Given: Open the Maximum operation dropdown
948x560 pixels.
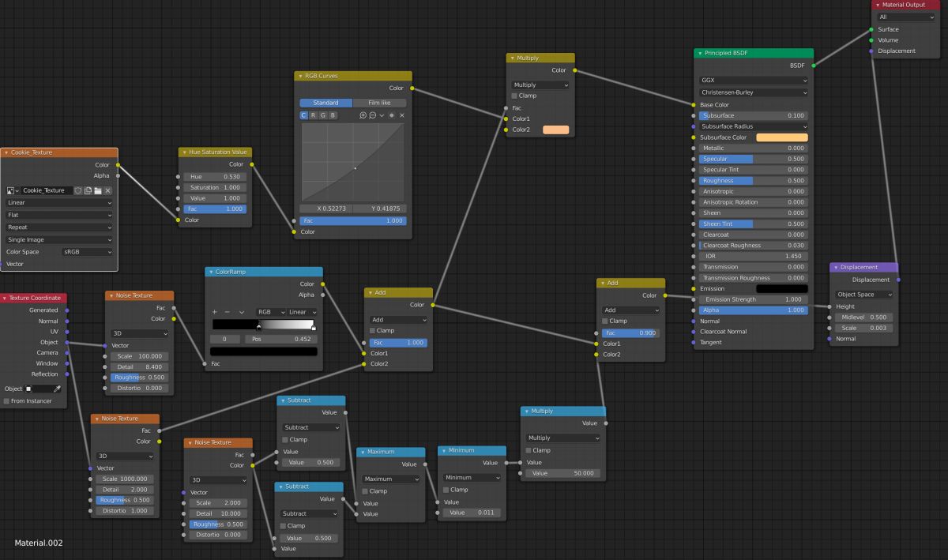Looking at the screenshot, I should [392, 479].
